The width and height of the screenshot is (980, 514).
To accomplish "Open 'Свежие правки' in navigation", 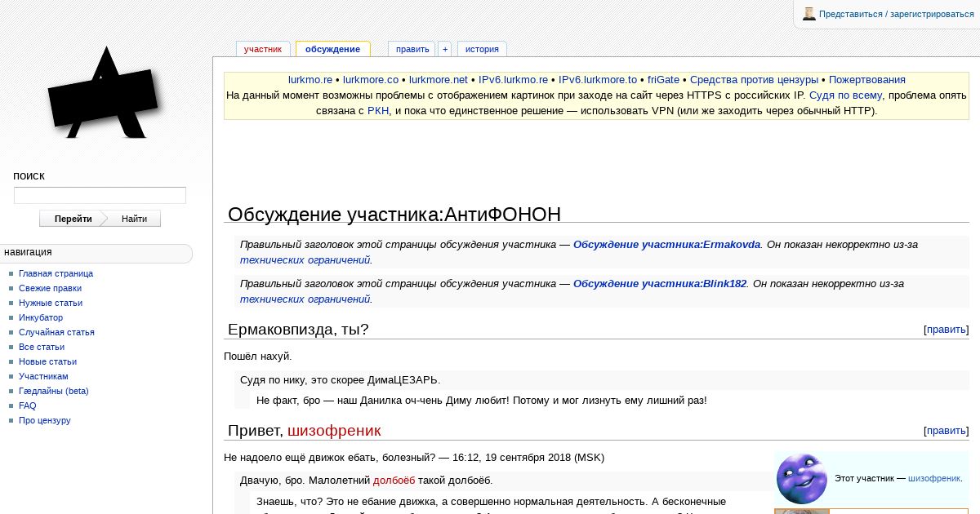I will (50, 288).
